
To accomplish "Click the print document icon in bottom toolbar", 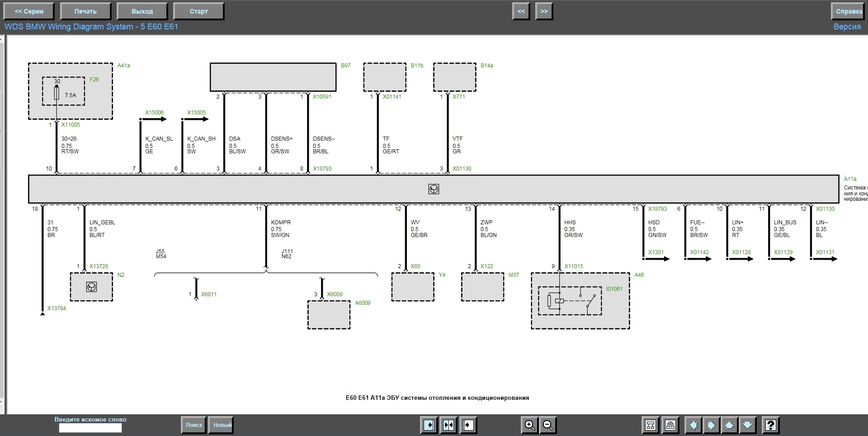I will [x=670, y=425].
